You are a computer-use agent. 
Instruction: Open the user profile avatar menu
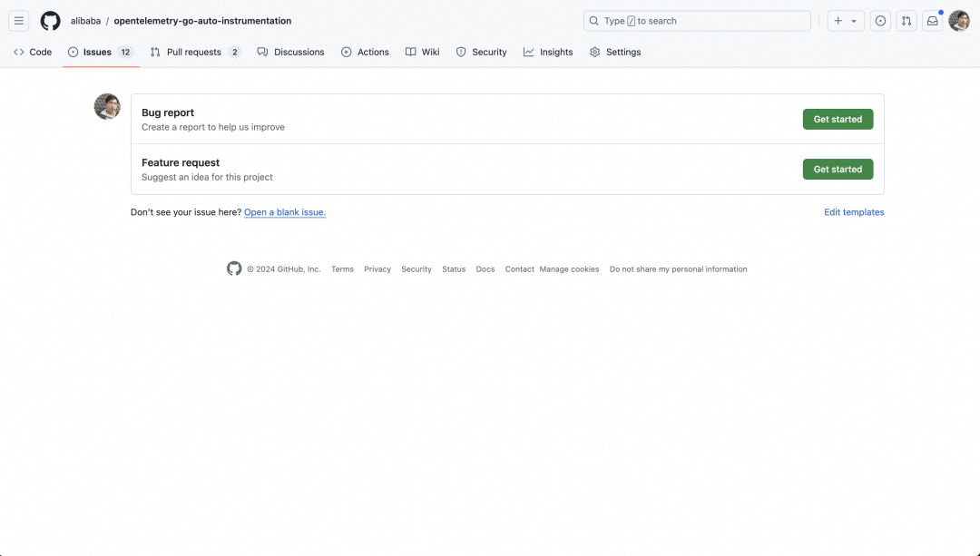tap(959, 21)
